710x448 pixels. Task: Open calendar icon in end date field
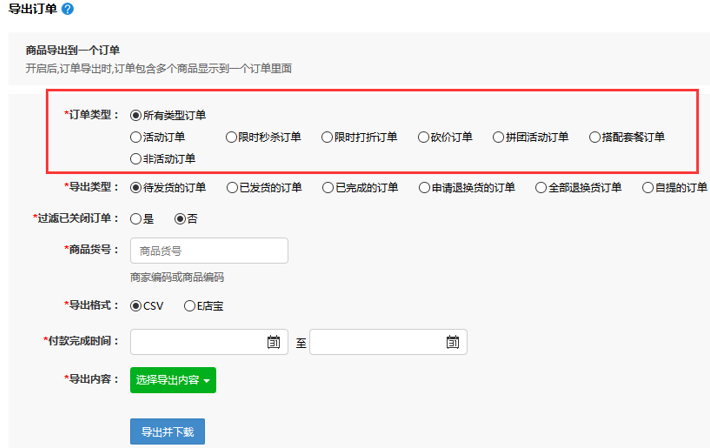pos(452,342)
